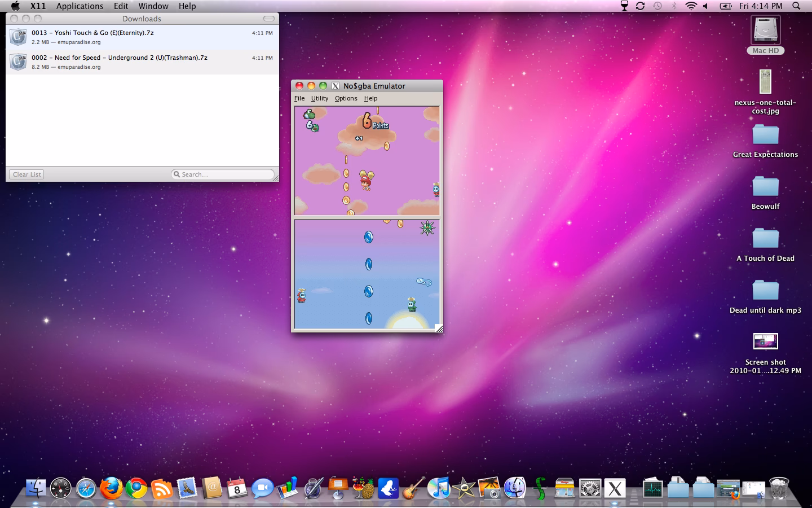This screenshot has width=812, height=508.
Task: Click the sync arrows menu bar icon
Action: (640, 6)
